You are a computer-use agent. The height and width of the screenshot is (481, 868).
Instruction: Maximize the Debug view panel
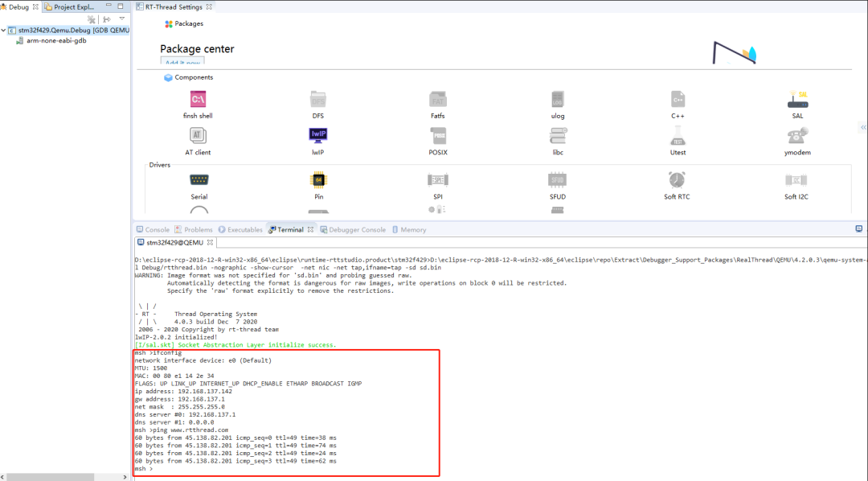[120, 6]
